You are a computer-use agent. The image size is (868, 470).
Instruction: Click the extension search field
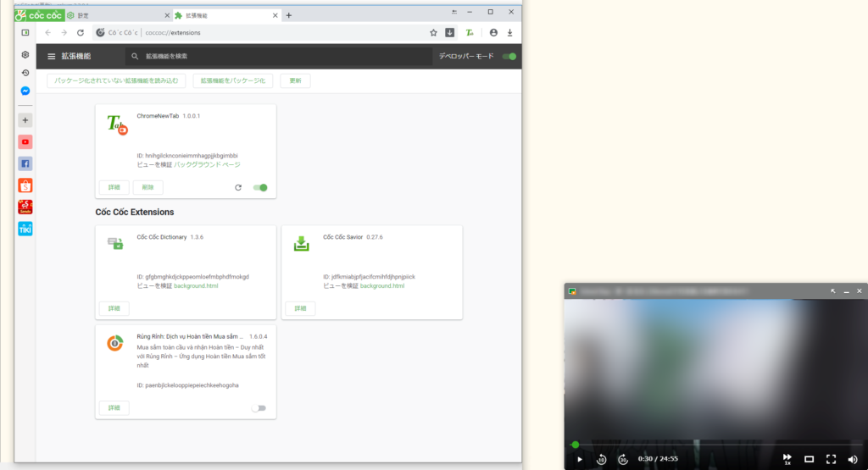click(x=280, y=57)
